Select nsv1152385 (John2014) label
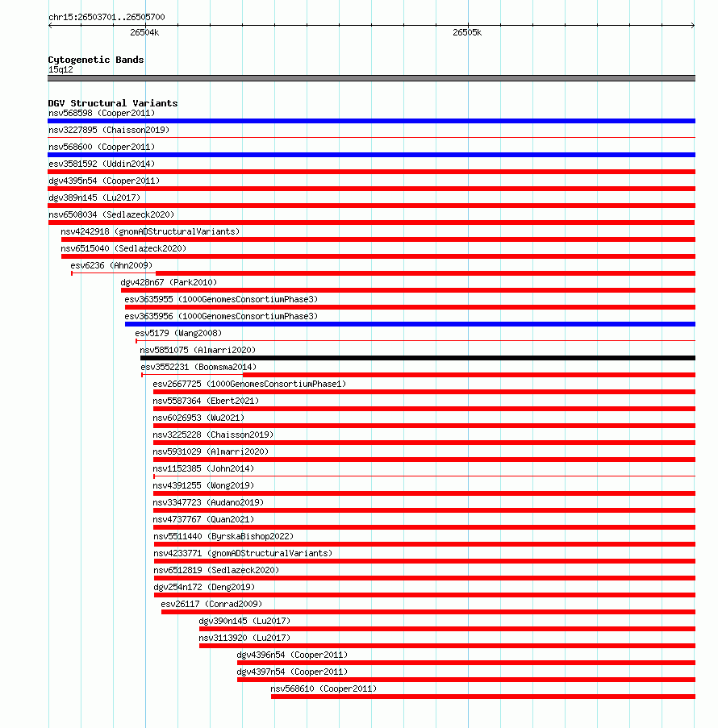 [x=203, y=469]
